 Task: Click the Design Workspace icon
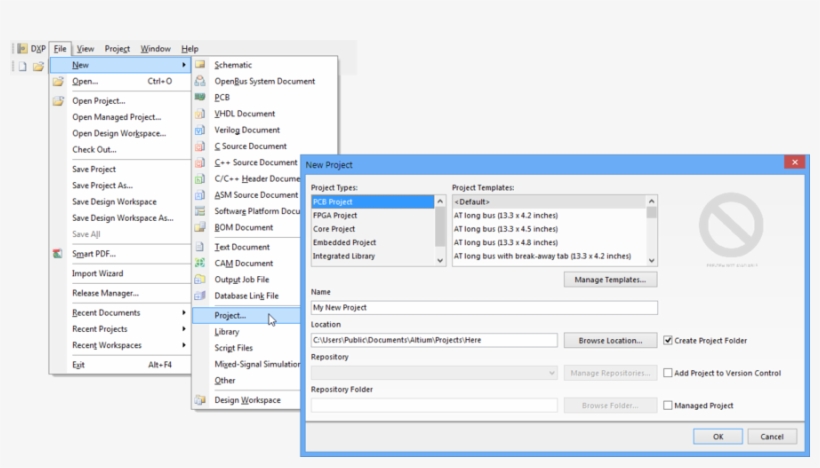coord(200,400)
